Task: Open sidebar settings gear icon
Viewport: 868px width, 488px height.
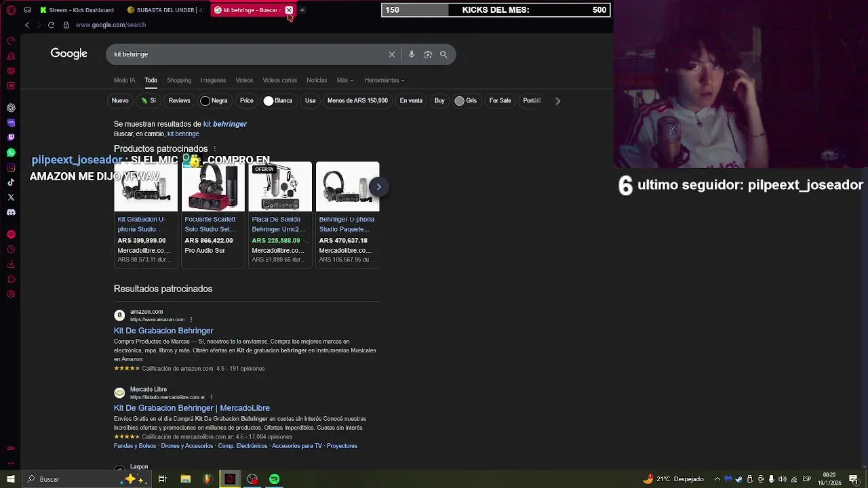Action: pyautogui.click(x=11, y=294)
